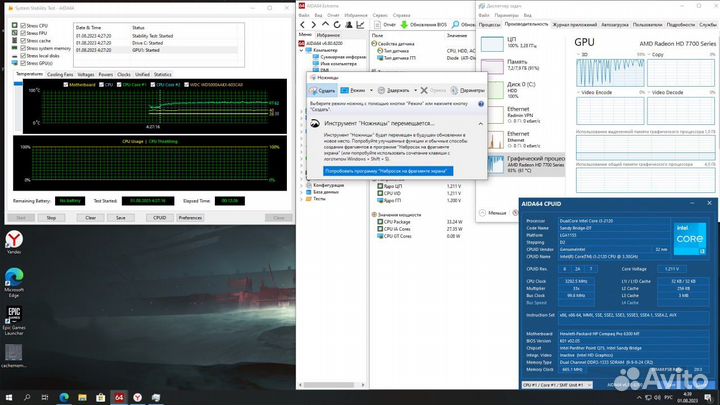Open Epic Games Launcher desktop icon
The image size is (720, 405).
(x=14, y=321)
